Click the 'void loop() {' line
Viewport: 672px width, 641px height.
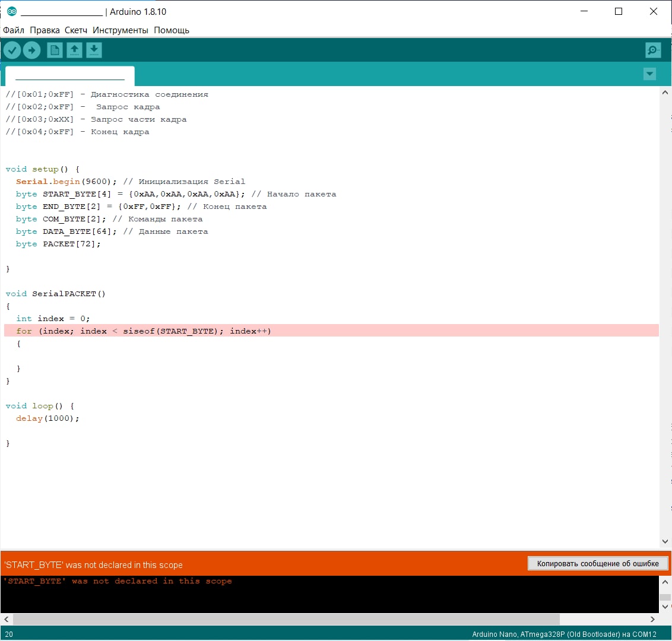click(40, 406)
